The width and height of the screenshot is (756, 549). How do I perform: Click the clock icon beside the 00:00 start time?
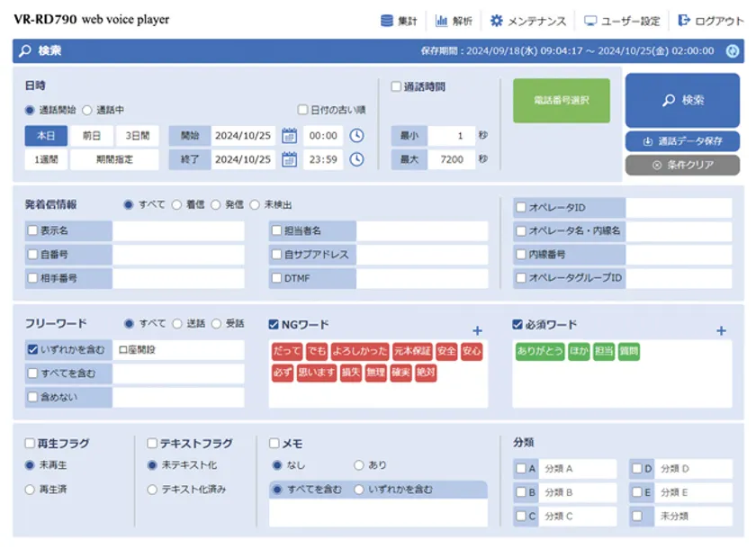point(356,134)
